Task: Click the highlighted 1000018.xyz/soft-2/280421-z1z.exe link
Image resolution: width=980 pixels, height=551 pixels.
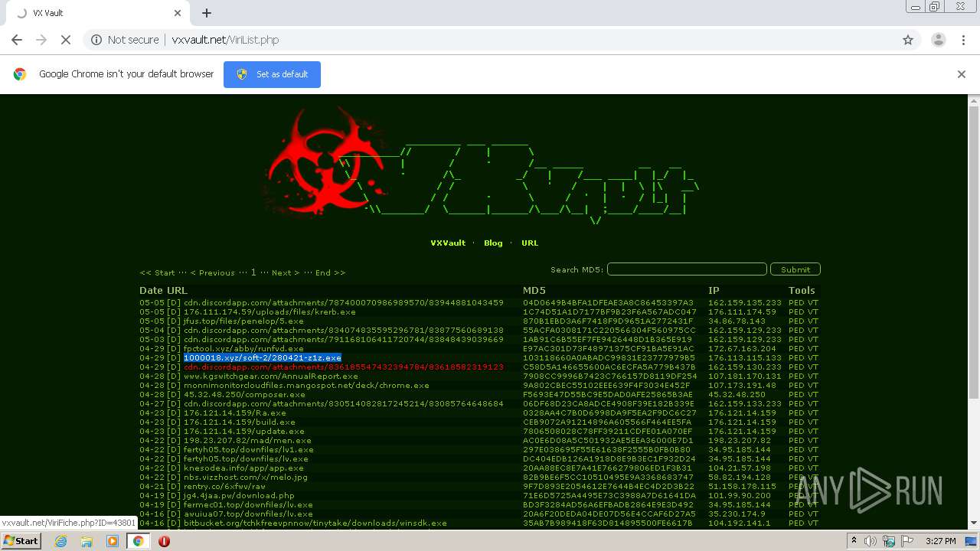Action: (x=263, y=357)
